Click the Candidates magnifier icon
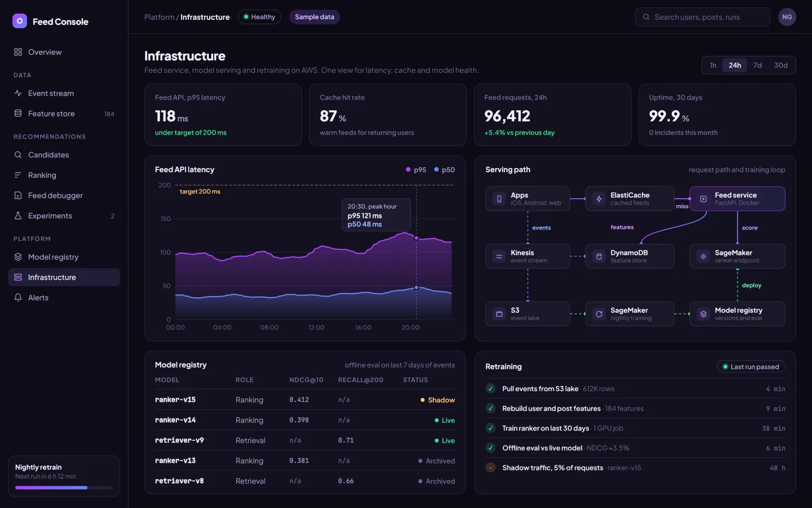This screenshot has width=812, height=508. pyautogui.click(x=18, y=154)
